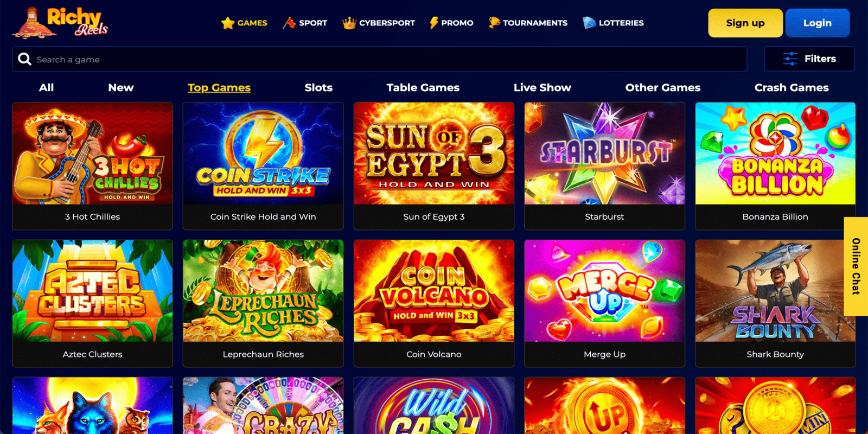Click the Login button

(x=817, y=23)
